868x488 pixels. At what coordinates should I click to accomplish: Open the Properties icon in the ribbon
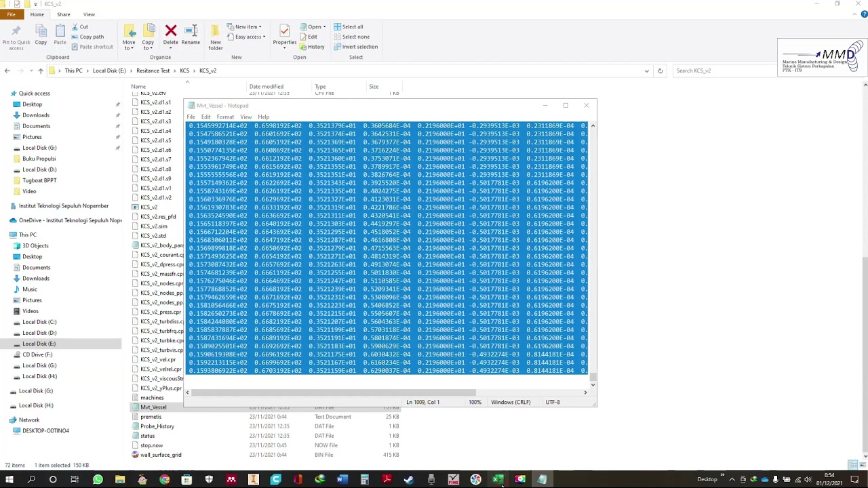click(284, 31)
